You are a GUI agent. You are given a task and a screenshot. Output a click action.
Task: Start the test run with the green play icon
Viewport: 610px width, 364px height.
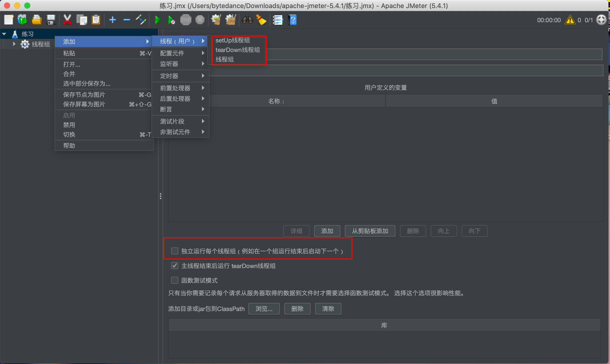(x=157, y=20)
